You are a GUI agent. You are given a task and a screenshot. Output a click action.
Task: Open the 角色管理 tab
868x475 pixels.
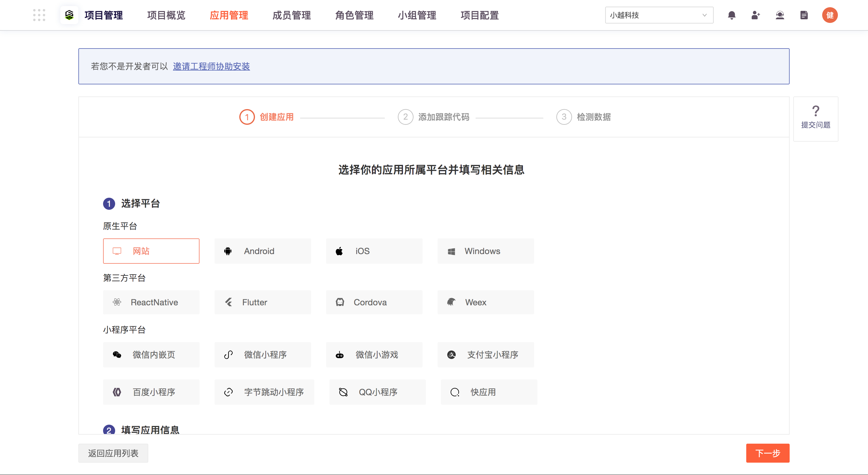click(x=354, y=15)
